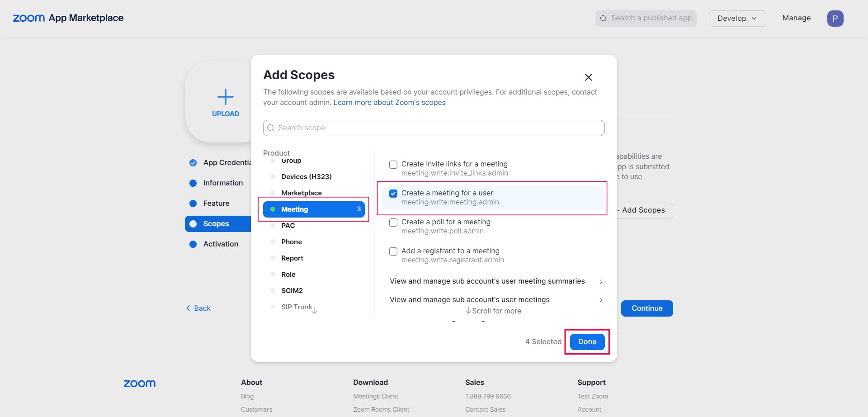Check Create invite links for a meeting
The height and width of the screenshot is (417, 868).
tap(393, 165)
